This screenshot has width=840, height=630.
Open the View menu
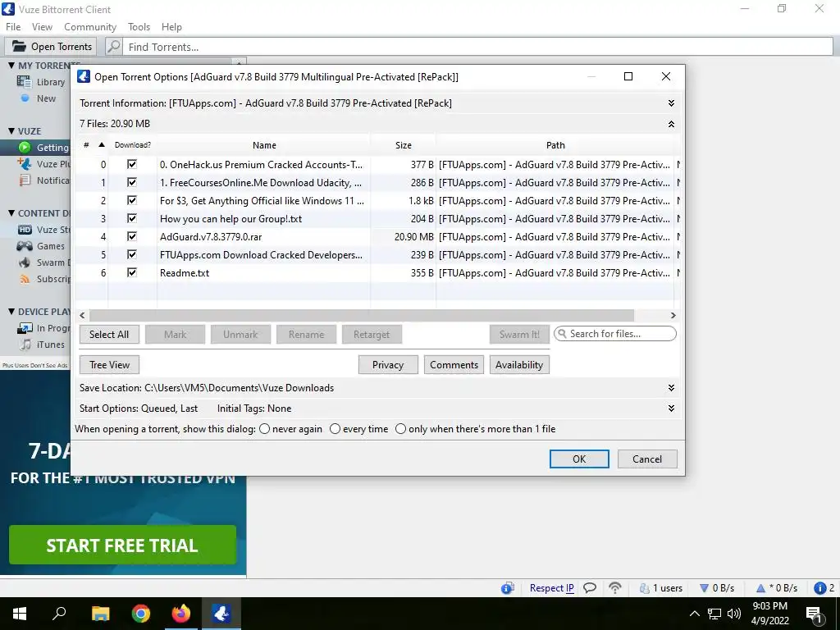coord(42,27)
